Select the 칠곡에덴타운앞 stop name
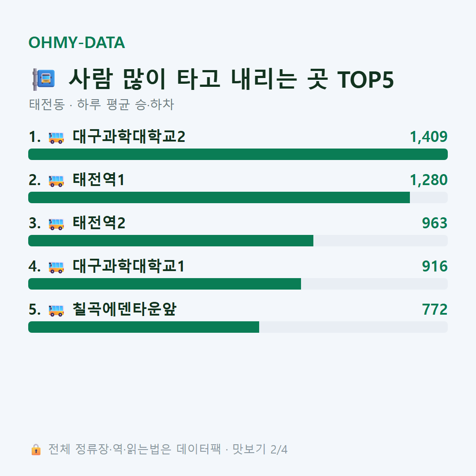 click(x=124, y=309)
